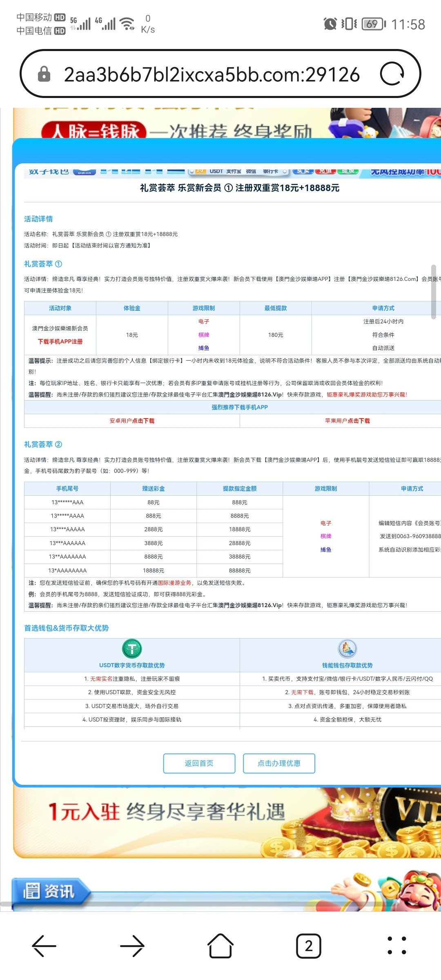The image size is (441, 980).
Task: Open 苹果用户点击下载 link
Action: coord(347,421)
